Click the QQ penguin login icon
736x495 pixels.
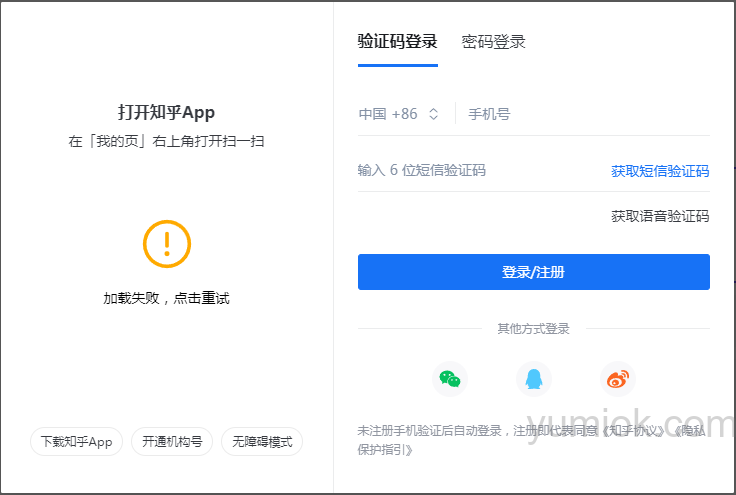534,379
